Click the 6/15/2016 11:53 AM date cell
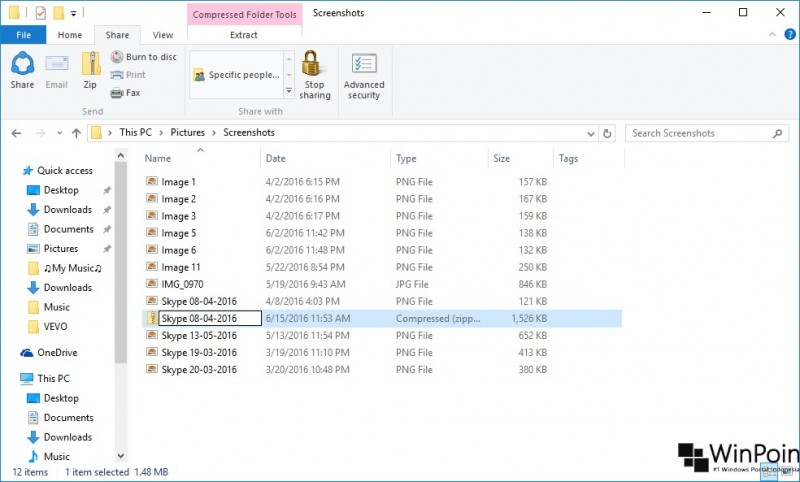 pos(308,318)
